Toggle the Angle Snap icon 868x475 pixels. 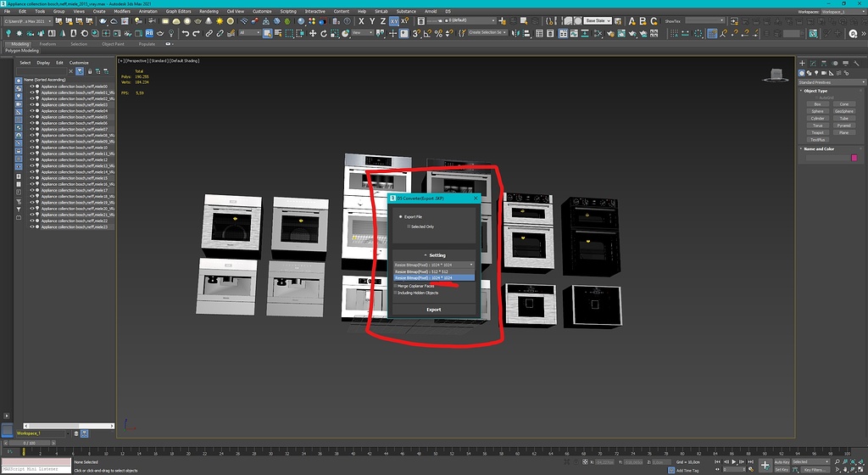(x=427, y=33)
